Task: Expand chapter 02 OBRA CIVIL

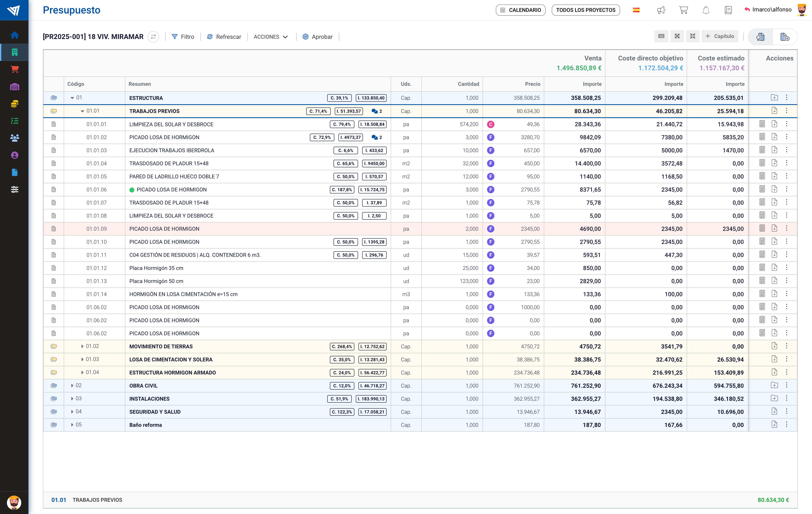Action: [72, 385]
